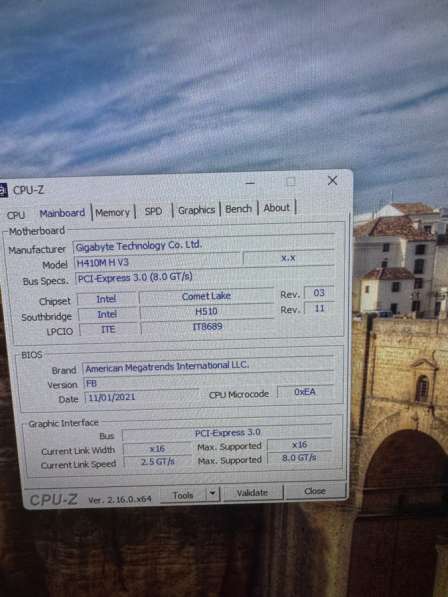The height and width of the screenshot is (597, 448).
Task: Click the Chipset vendor Intel field
Action: [x=106, y=299]
